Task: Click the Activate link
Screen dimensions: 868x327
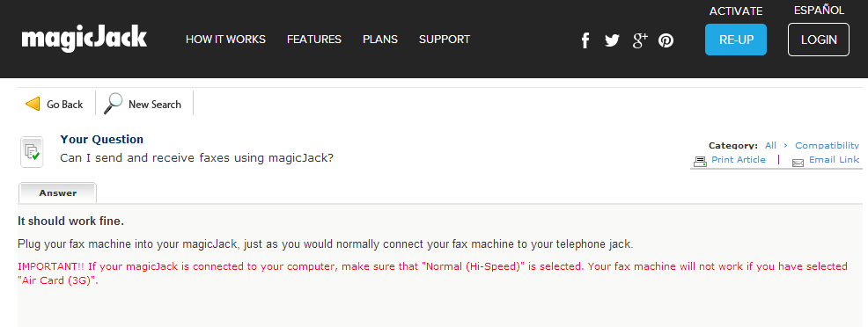Action: tap(736, 11)
